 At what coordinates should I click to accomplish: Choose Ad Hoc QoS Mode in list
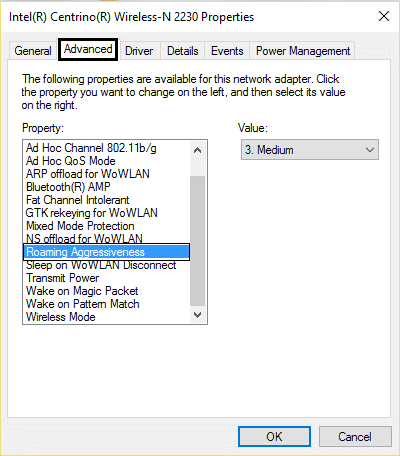(x=71, y=161)
